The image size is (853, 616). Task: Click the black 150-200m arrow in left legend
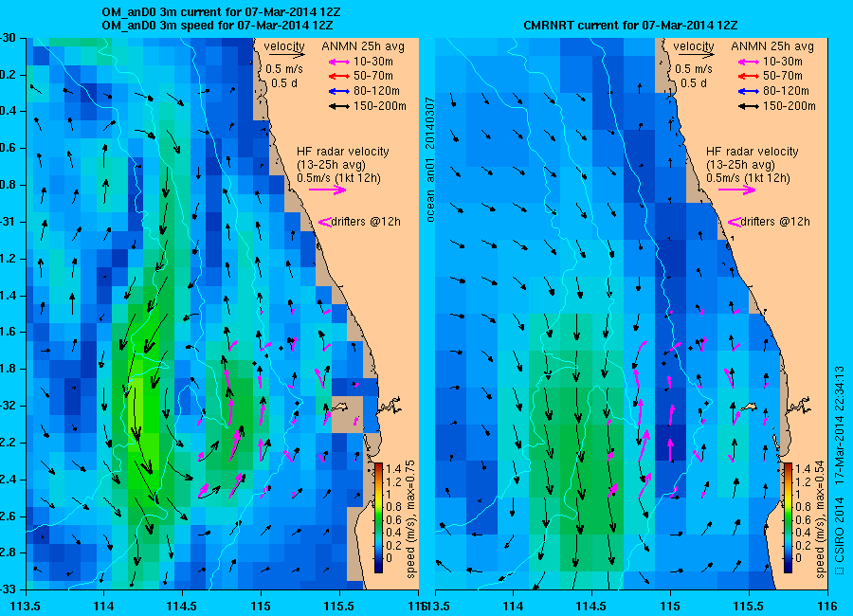[339, 106]
